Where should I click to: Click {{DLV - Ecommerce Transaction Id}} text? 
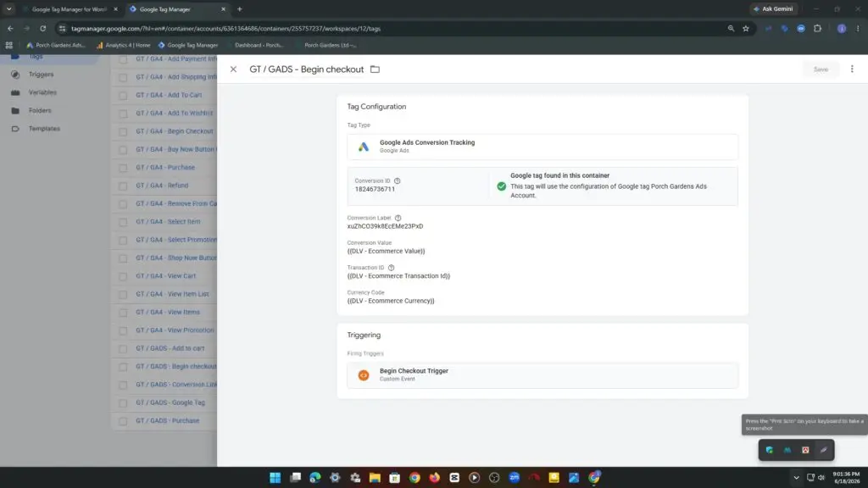pos(398,276)
